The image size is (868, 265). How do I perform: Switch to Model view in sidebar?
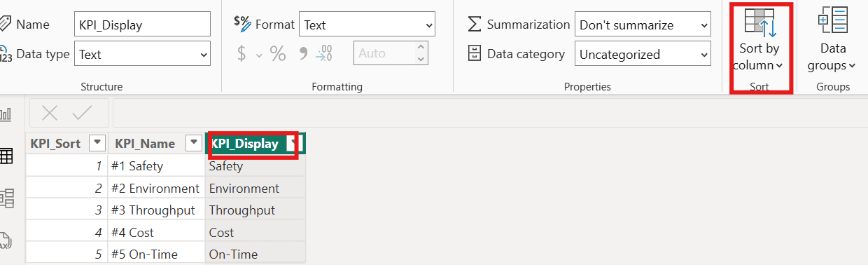[7, 198]
